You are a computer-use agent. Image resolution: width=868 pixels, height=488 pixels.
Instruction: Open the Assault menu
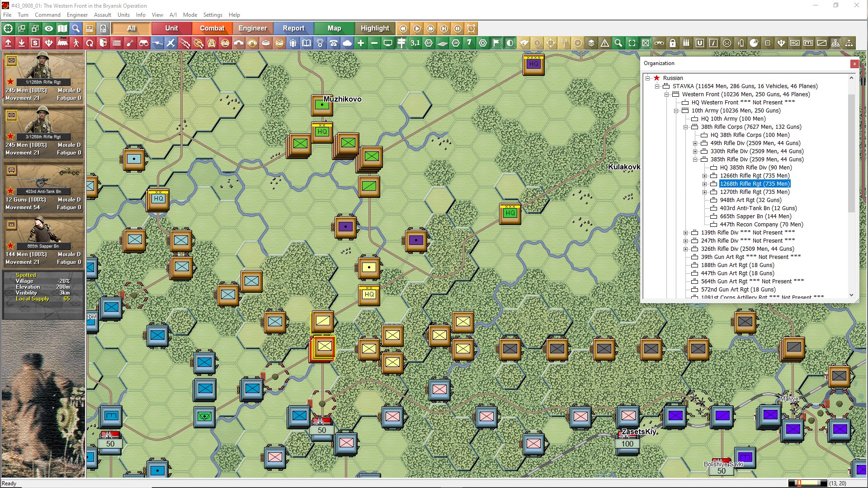tap(103, 15)
